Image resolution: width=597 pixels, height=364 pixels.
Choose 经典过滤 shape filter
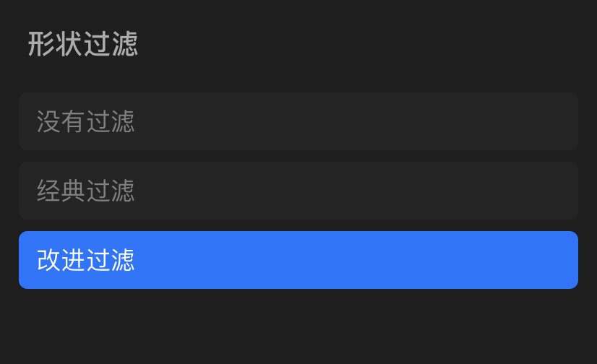[x=298, y=191]
